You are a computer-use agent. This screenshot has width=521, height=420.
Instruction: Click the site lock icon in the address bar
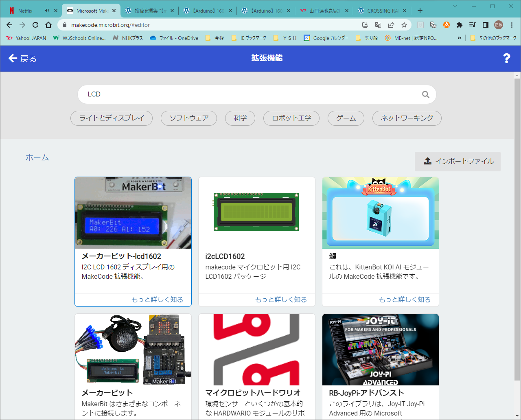(x=64, y=25)
